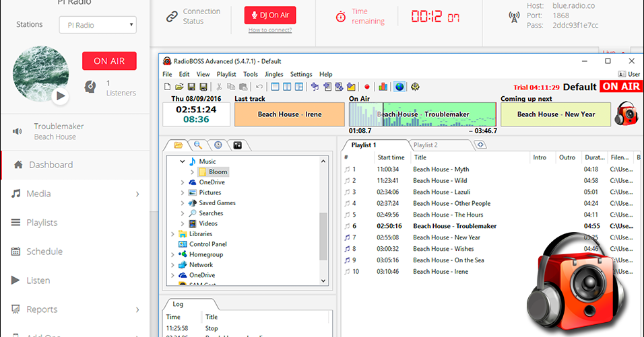Screen dimensions: 644x337
Task: Select the Log tab
Action: [x=178, y=304]
